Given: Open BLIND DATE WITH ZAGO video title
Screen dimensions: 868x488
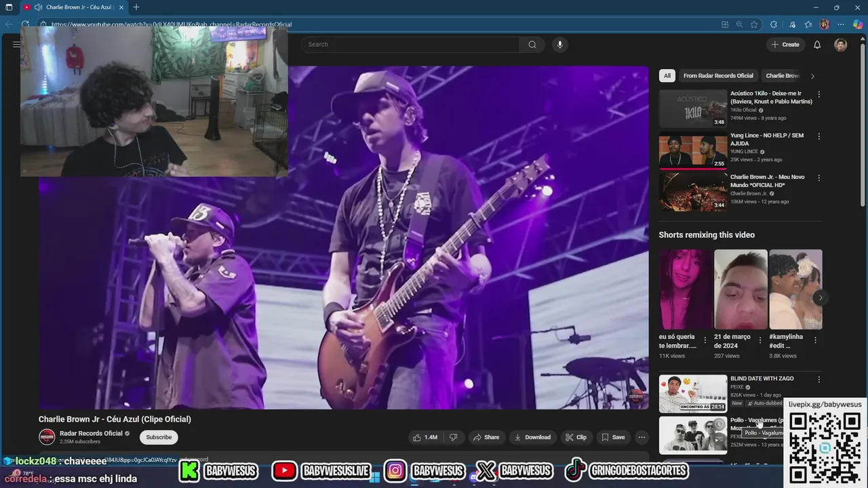Looking at the screenshot, I should 762,379.
